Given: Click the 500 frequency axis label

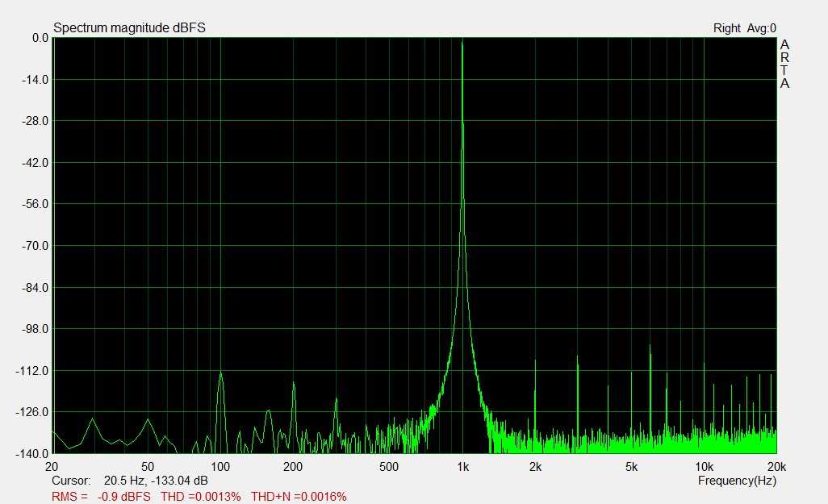Looking at the screenshot, I should tap(389, 467).
